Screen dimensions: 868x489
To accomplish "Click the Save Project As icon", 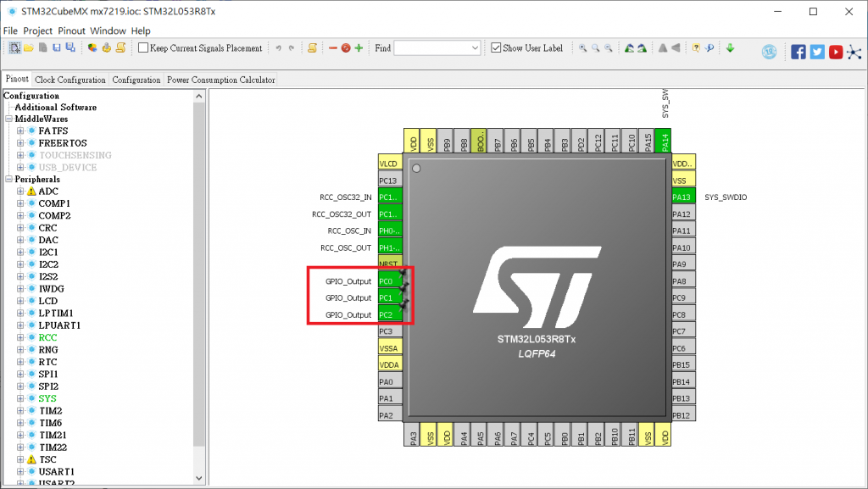I will (70, 48).
